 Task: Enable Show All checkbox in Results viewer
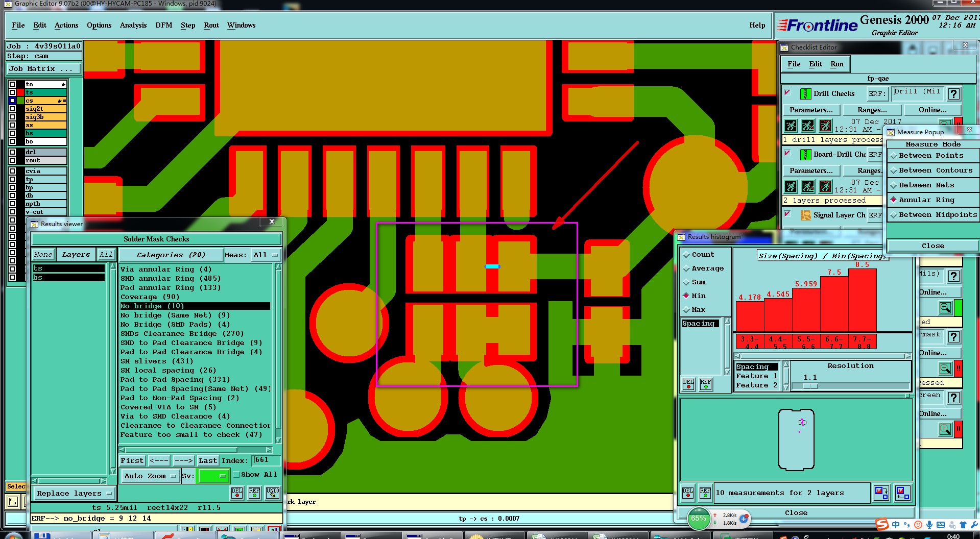(236, 475)
